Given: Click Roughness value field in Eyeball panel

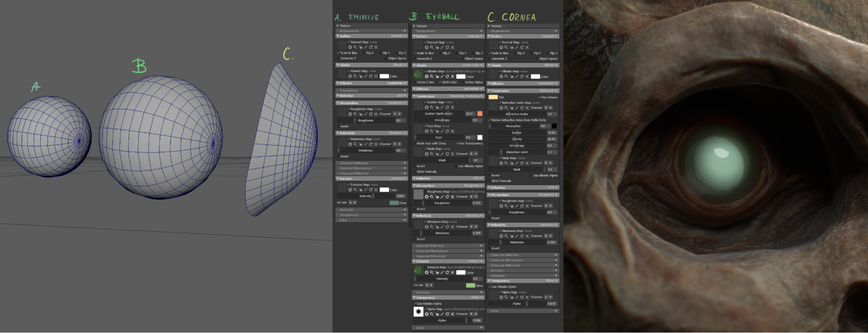Looking at the screenshot, I should click(477, 203).
